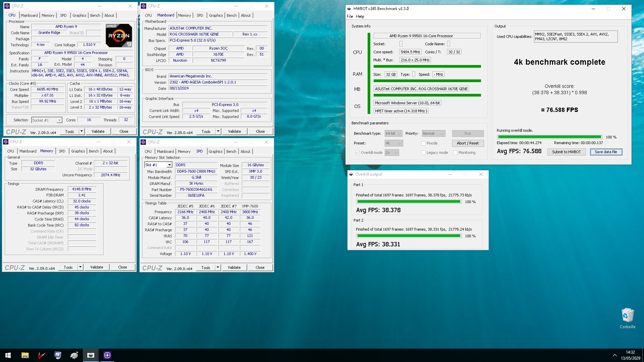This screenshot has height=362, width=644.
Task: Open Corbeille recycle bin on desktop
Action: point(628,318)
